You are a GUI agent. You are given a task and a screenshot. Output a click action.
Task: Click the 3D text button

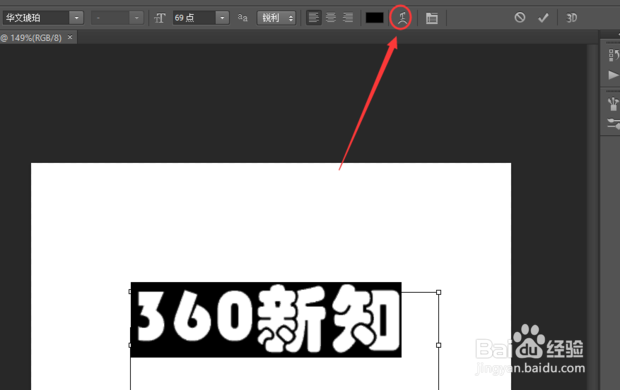pyautogui.click(x=571, y=18)
